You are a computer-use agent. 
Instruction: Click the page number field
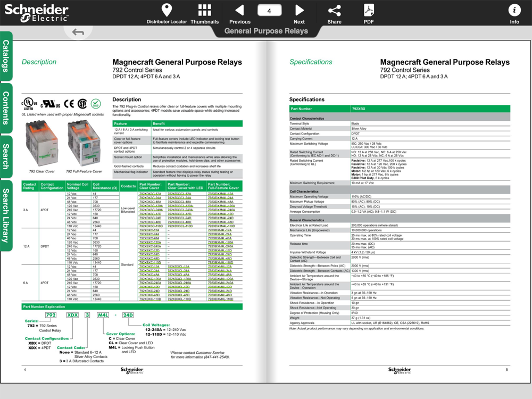(x=269, y=11)
